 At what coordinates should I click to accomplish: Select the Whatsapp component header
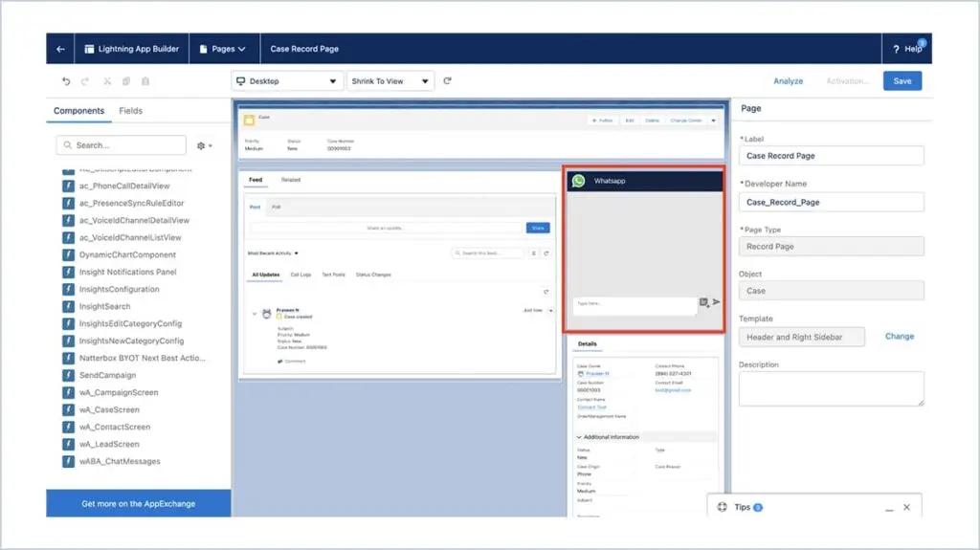[644, 181]
